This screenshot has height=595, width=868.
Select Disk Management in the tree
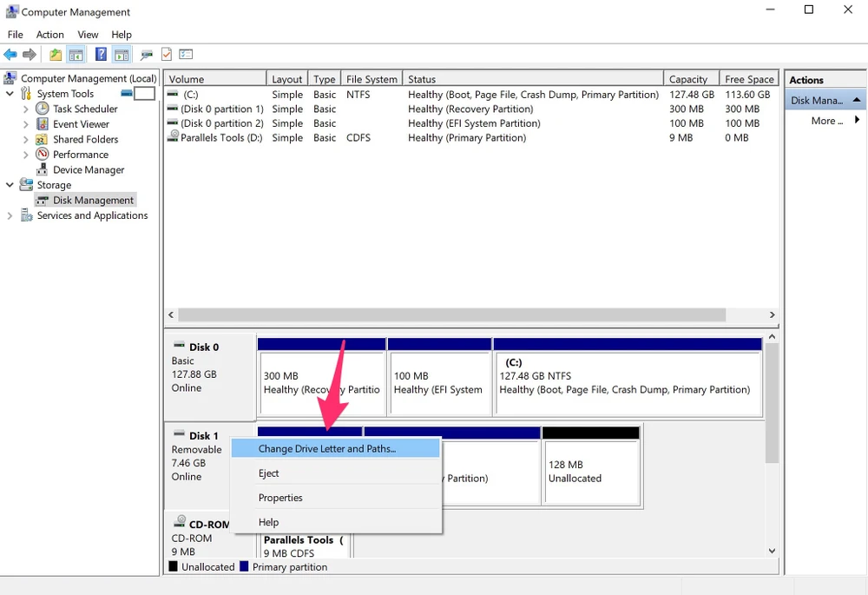click(x=93, y=200)
